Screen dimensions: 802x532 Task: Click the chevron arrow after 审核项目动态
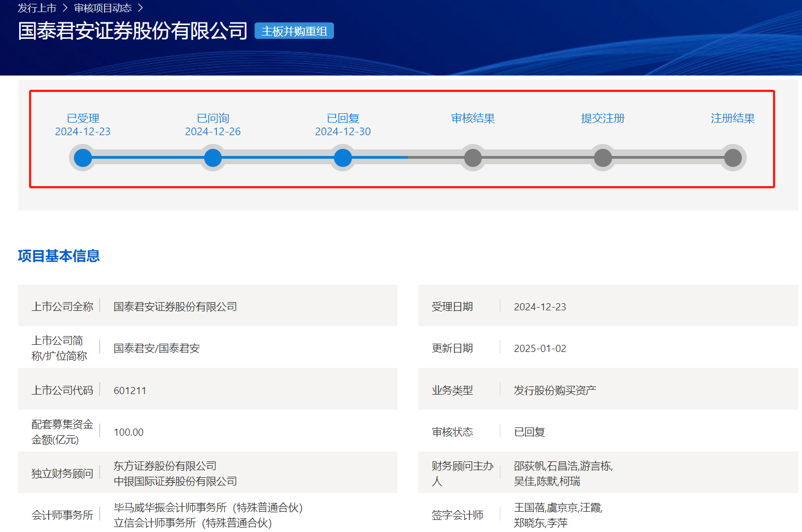click(140, 8)
